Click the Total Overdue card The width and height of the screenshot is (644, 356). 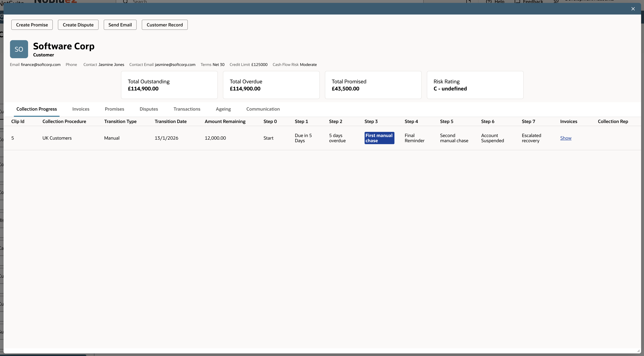point(271,85)
